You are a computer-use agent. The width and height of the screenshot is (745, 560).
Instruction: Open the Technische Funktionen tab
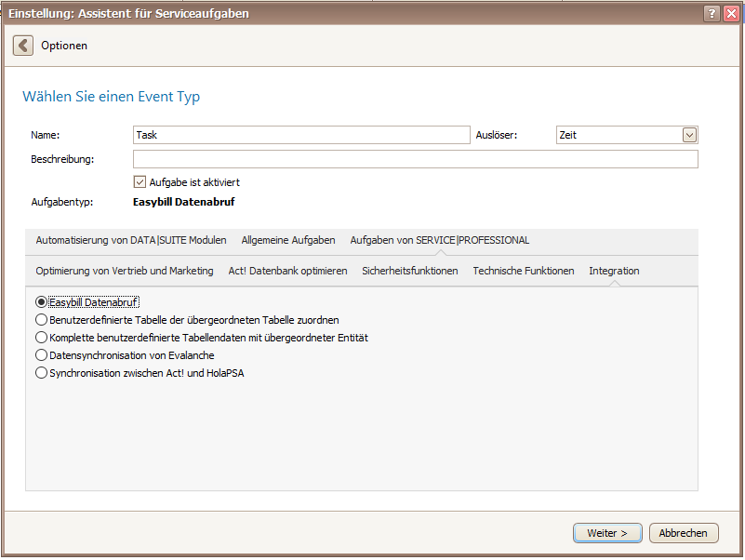tap(523, 271)
